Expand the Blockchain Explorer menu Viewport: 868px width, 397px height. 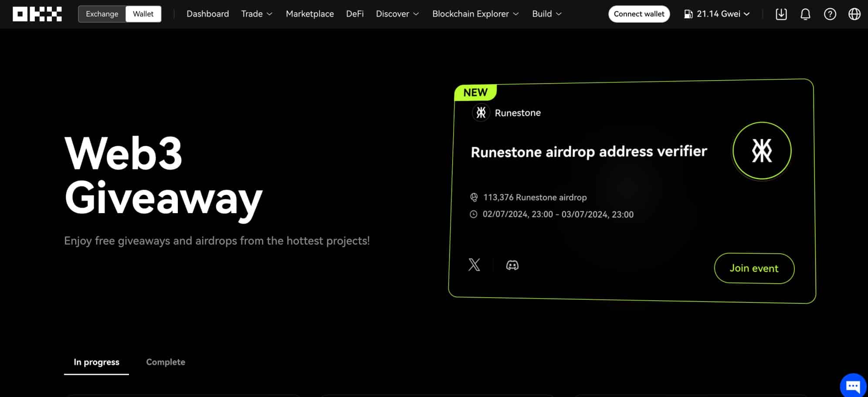[475, 14]
